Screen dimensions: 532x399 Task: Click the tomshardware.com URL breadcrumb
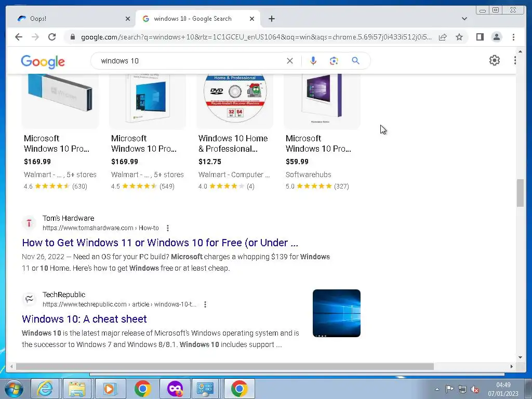pyautogui.click(x=100, y=228)
